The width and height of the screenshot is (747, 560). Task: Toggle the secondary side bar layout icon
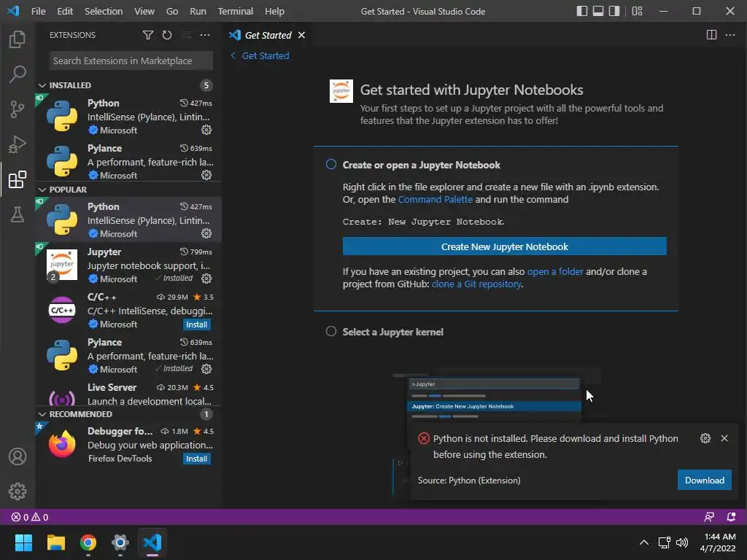pos(614,11)
